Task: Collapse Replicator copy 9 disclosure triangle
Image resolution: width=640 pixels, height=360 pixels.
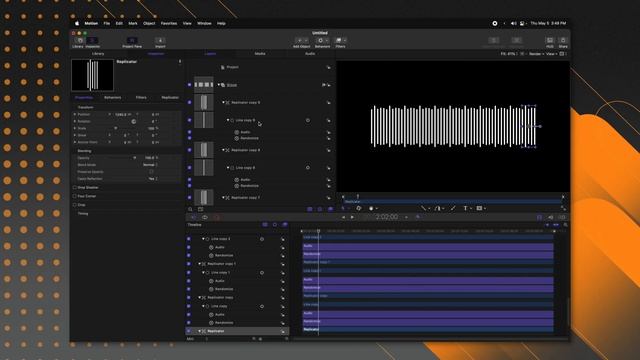Action: 223,102
